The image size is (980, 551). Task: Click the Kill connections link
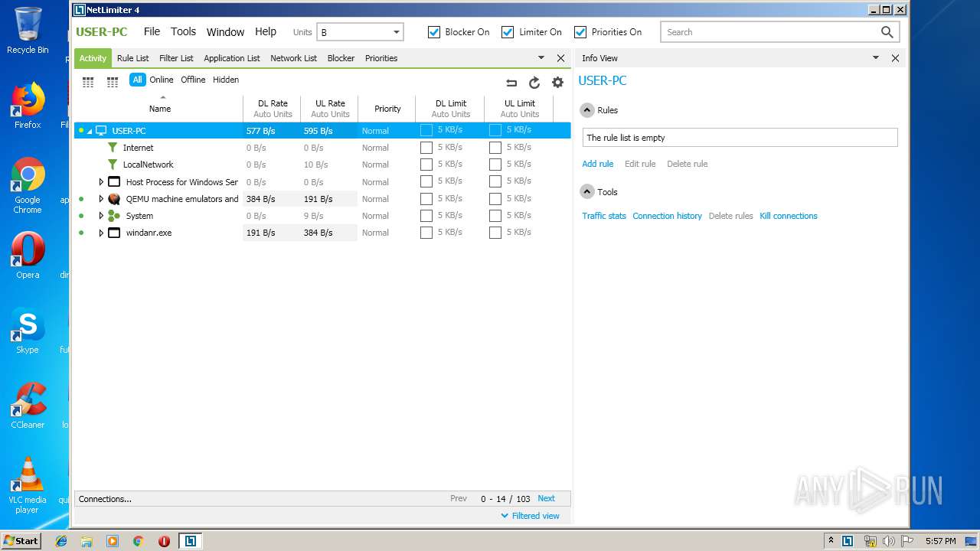(x=789, y=216)
